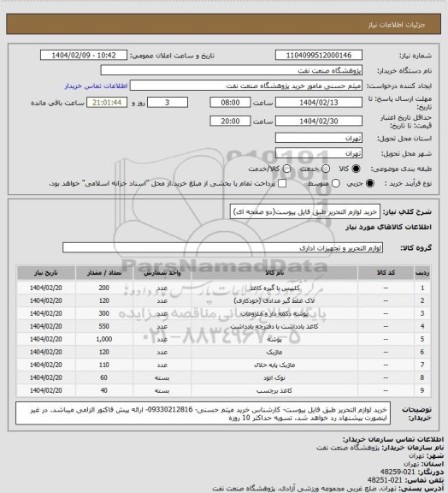Click the postal address line
This screenshot has height=493, width=448.
coord(327,489)
